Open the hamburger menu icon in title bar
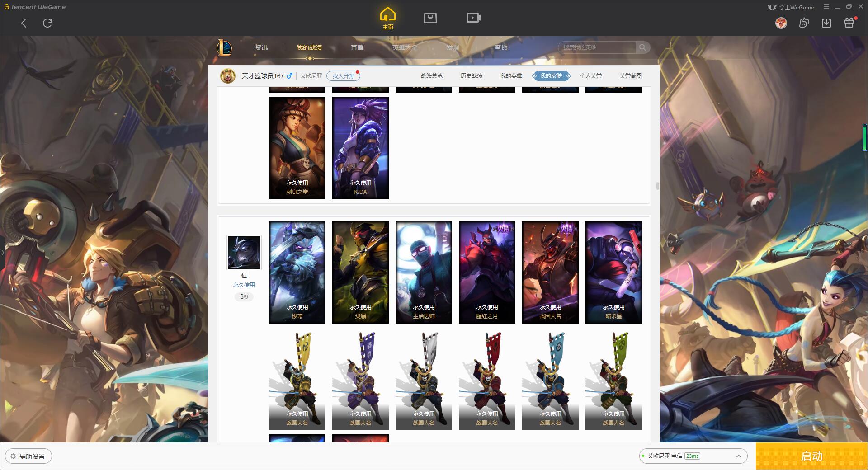The width and height of the screenshot is (868, 470). 826,7
